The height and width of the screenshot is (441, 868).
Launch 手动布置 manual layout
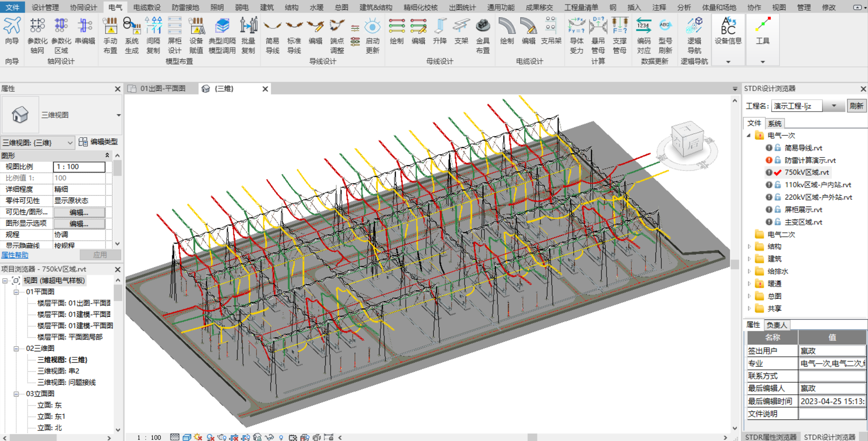tap(110, 35)
